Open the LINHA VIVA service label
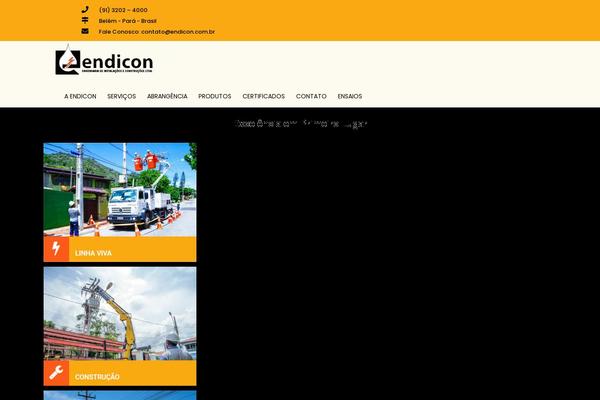This screenshot has height=400, width=600. pyautogui.click(x=93, y=253)
